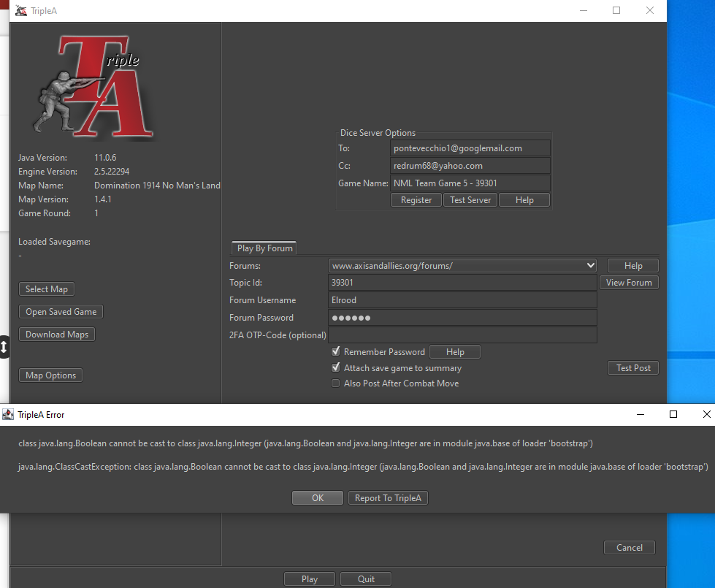The height and width of the screenshot is (588, 715).
Task: Click the TripleA title bar app icon
Action: tap(21, 10)
